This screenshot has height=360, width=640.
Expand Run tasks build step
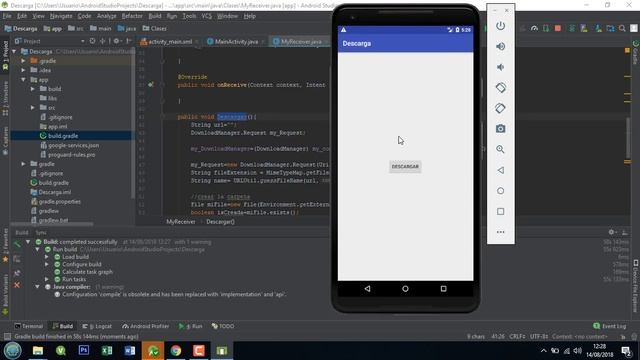(47, 280)
